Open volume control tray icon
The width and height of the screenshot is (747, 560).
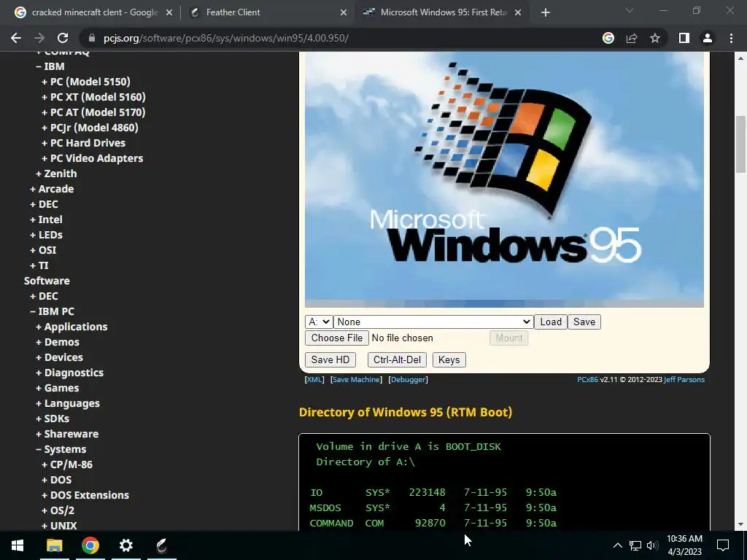(652, 545)
